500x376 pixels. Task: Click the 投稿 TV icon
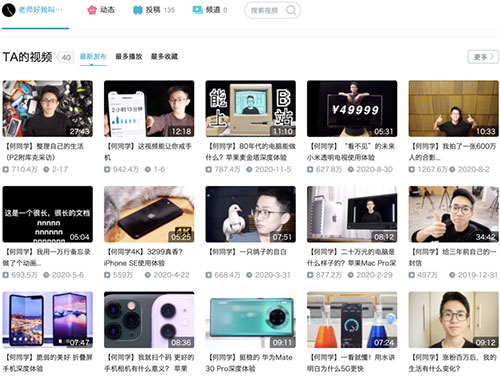pos(138,10)
